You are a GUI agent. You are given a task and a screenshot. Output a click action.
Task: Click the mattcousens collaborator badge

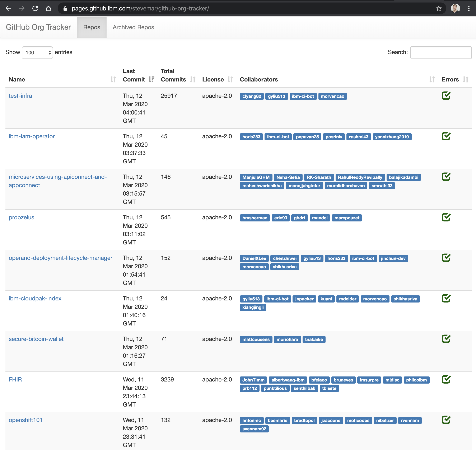click(256, 339)
